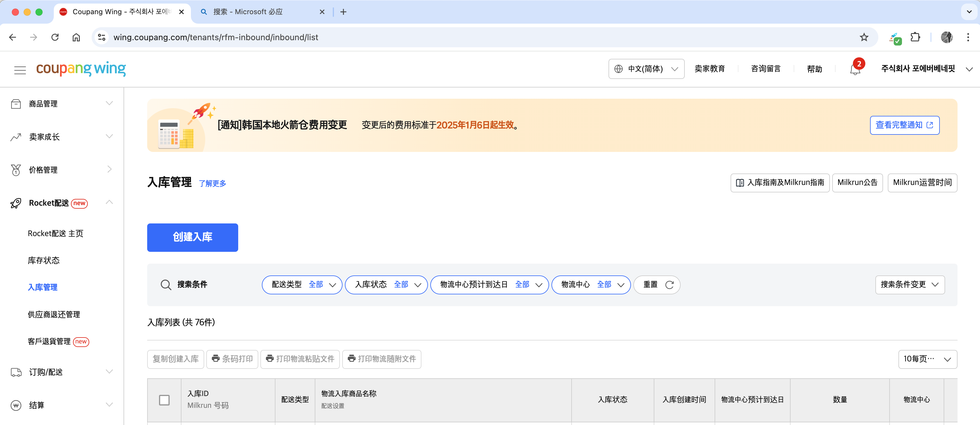Click the 创建入库 button
The height and width of the screenshot is (425, 980).
click(192, 237)
